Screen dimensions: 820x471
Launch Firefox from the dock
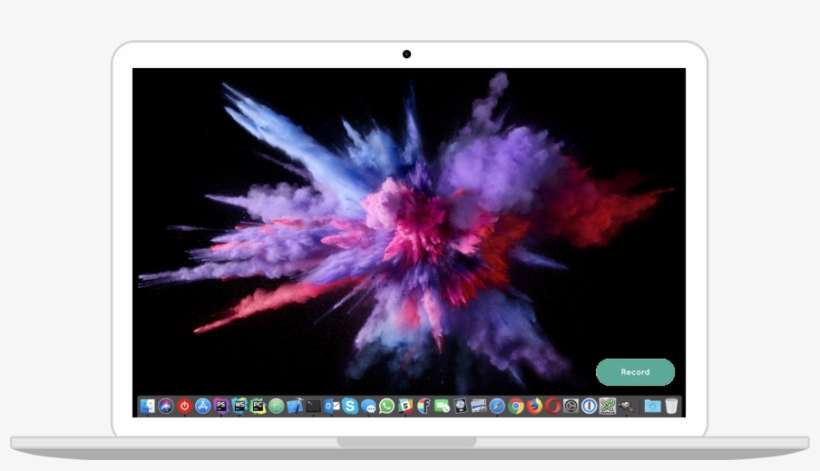coord(534,406)
